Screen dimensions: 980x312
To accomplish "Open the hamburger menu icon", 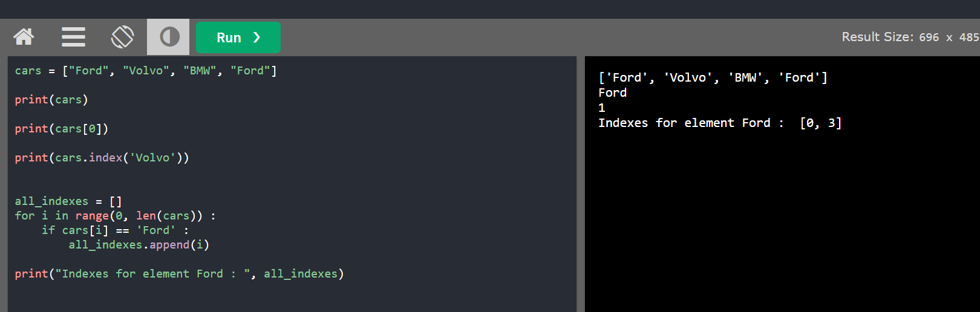I will click(73, 37).
